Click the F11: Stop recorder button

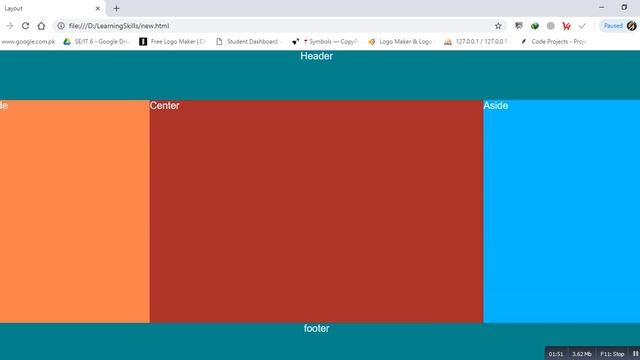[x=612, y=354]
